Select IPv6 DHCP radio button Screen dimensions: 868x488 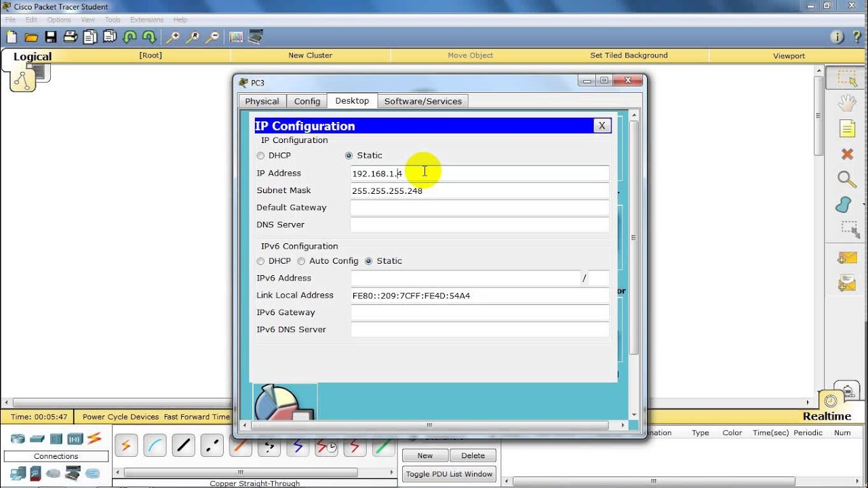click(x=260, y=261)
